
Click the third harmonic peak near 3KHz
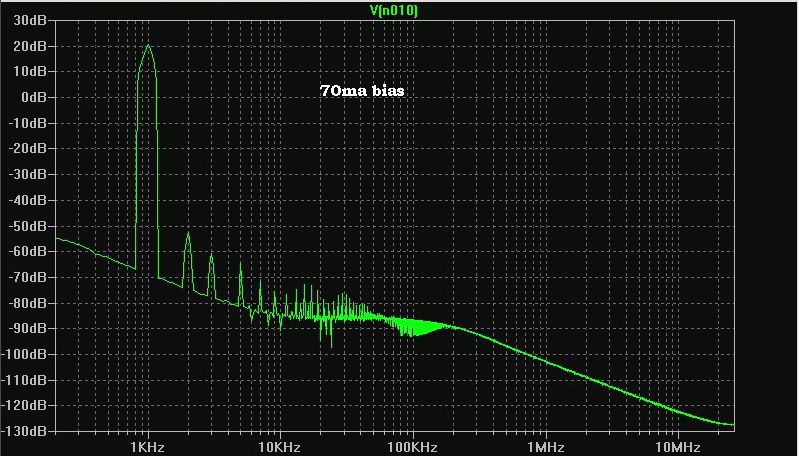point(211,255)
